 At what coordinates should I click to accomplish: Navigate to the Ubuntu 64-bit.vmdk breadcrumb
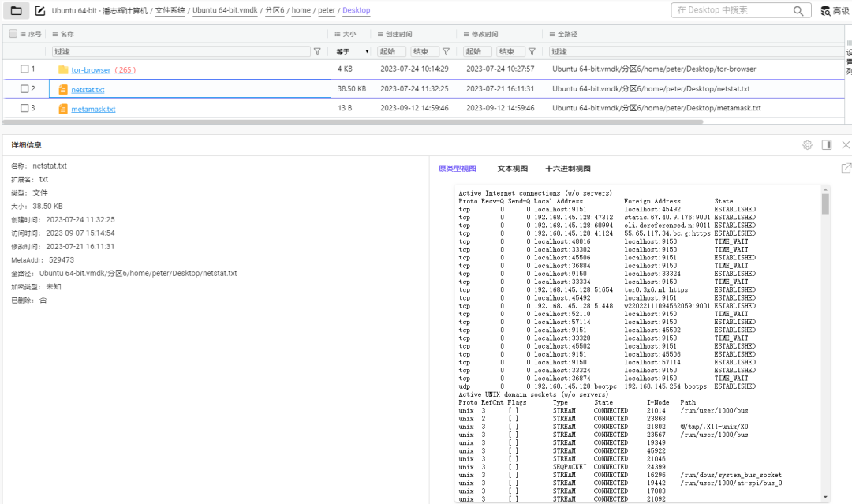[x=225, y=10]
